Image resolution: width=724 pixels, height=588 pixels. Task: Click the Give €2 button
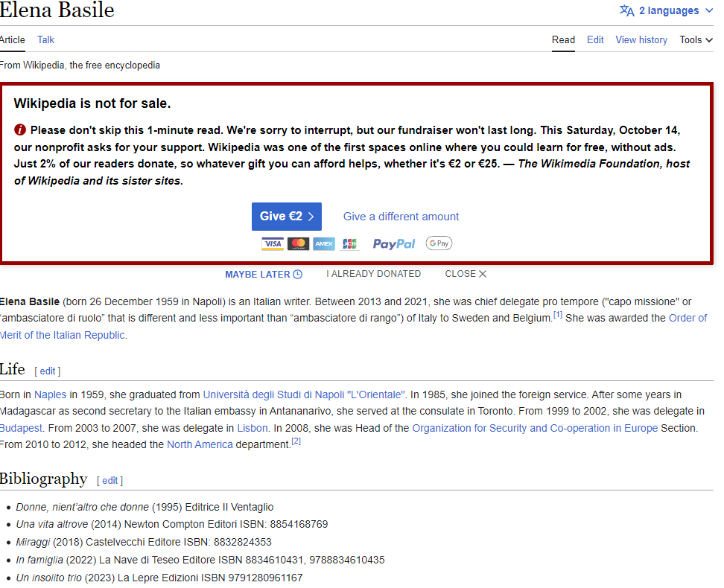tap(287, 217)
